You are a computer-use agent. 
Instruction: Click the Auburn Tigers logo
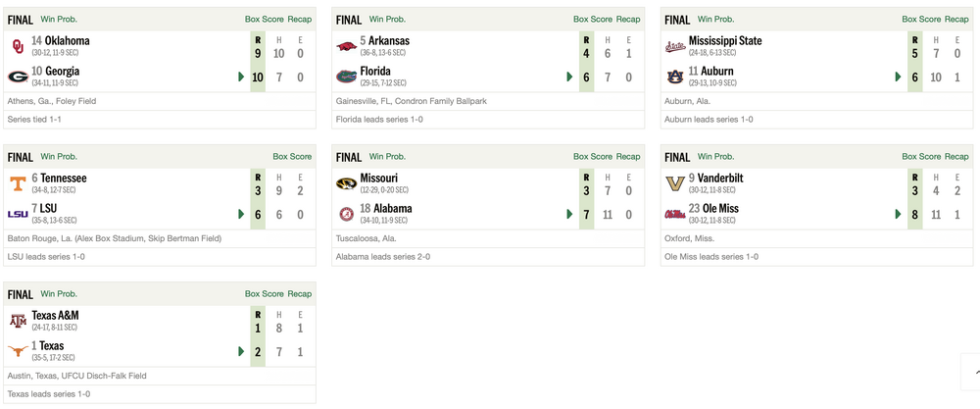(x=674, y=76)
